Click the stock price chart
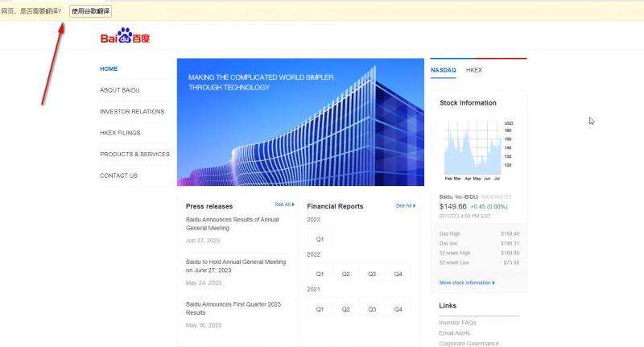Screen dimensions: 644x347 [478, 150]
